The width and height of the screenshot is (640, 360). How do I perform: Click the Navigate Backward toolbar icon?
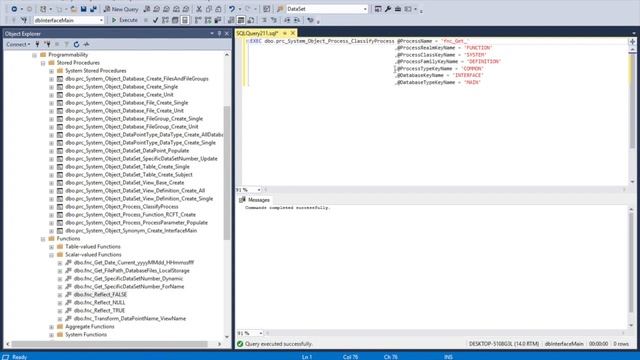14,9
